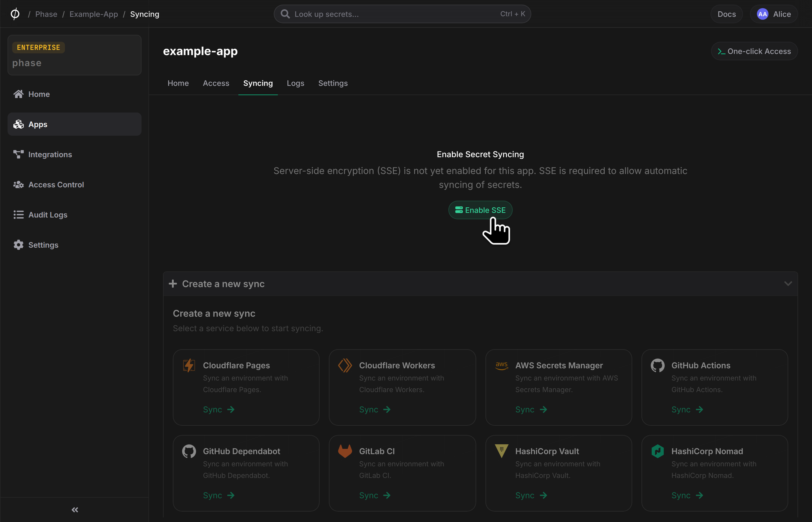This screenshot has width=812, height=522.
Task: Click the plus icon beside Create a new sync
Action: 173,283
